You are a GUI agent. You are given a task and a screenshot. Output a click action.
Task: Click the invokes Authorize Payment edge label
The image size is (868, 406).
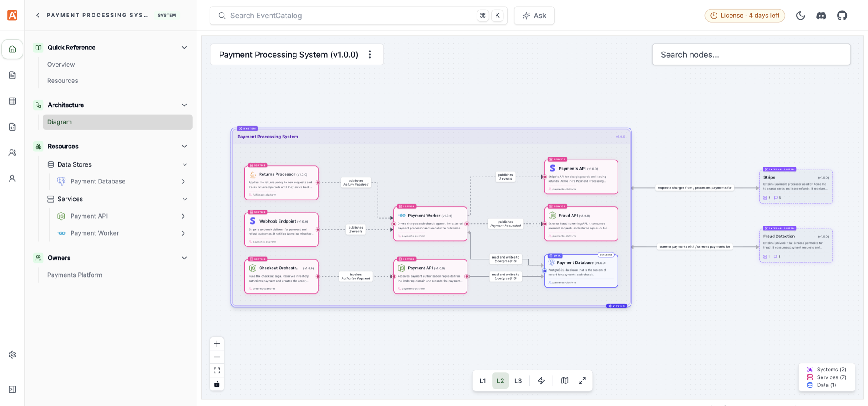click(x=356, y=276)
